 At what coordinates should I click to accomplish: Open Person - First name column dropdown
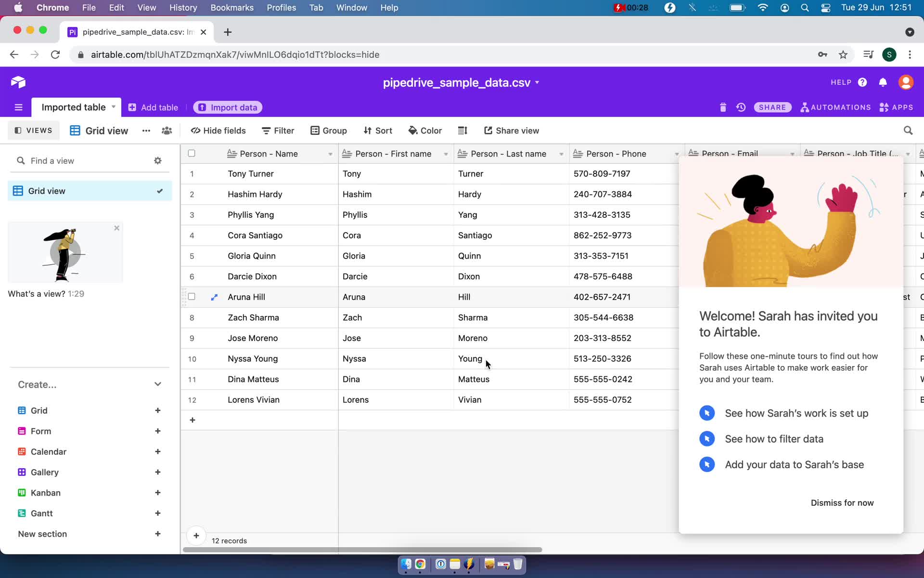tap(446, 154)
